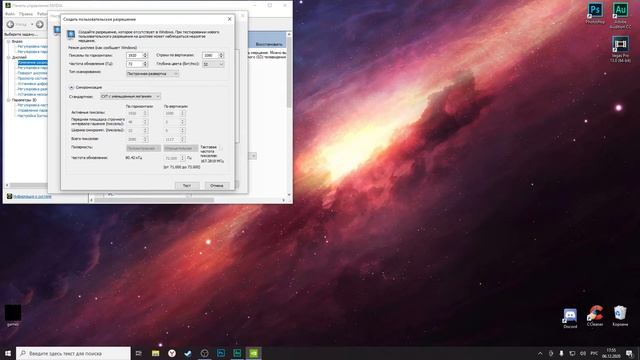This screenshot has height=360, width=640.
Task: Open the Back button history dropdown arrow
Action: [x=32, y=25]
